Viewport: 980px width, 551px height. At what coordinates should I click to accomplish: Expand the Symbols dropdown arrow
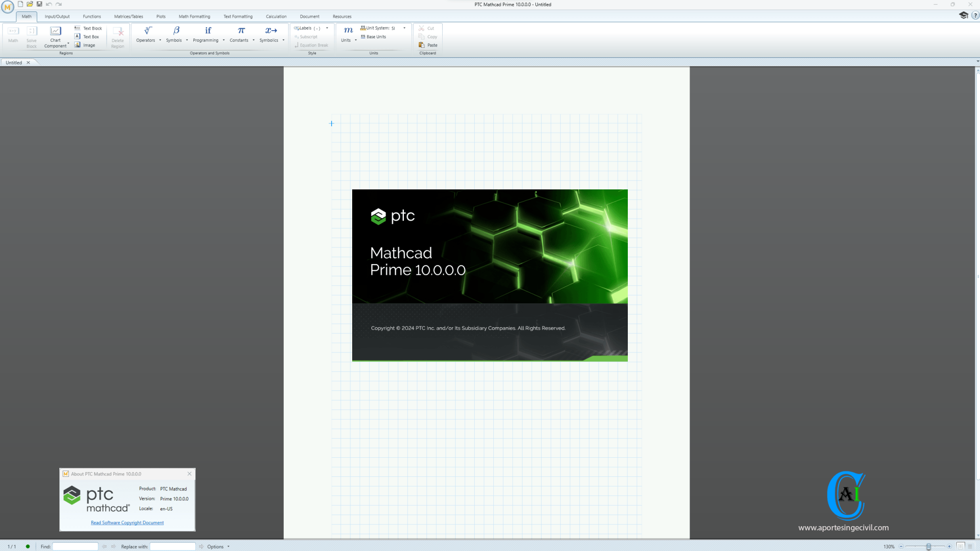(x=187, y=40)
